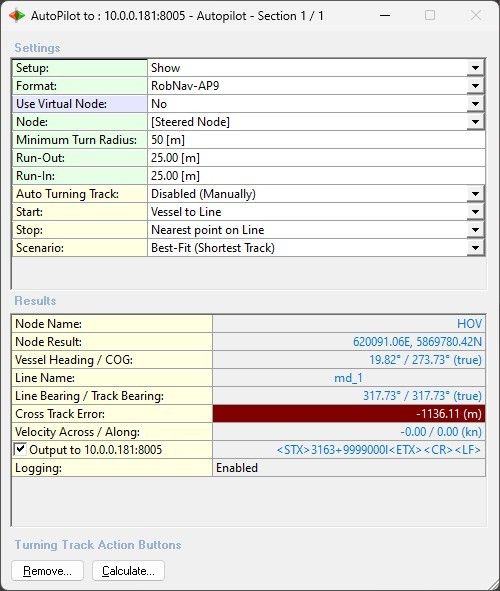Minimize the AutoPilot window

tap(385, 16)
